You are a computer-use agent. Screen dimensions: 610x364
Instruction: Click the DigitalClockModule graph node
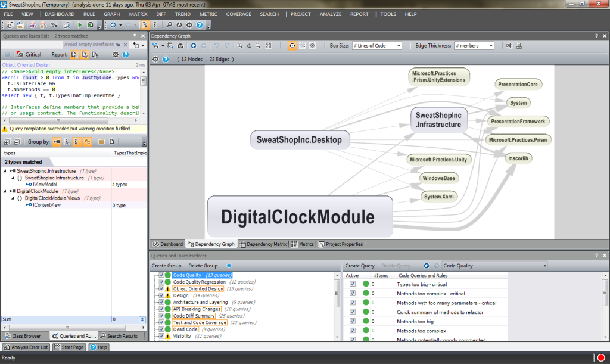[x=300, y=217]
